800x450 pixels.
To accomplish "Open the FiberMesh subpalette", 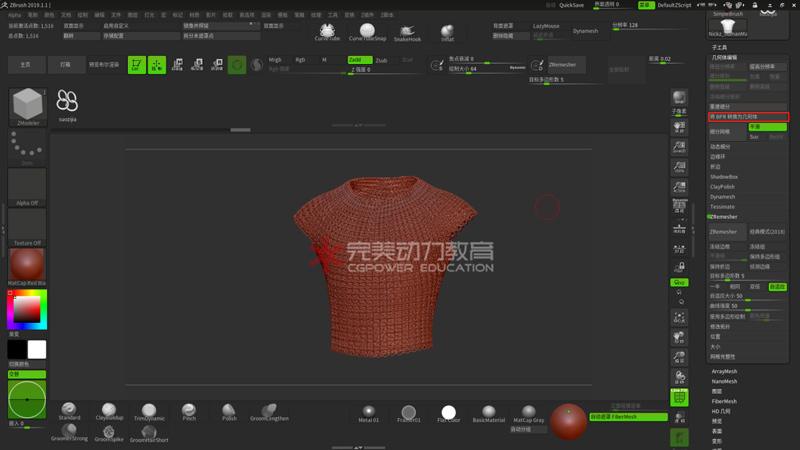I will coord(724,401).
